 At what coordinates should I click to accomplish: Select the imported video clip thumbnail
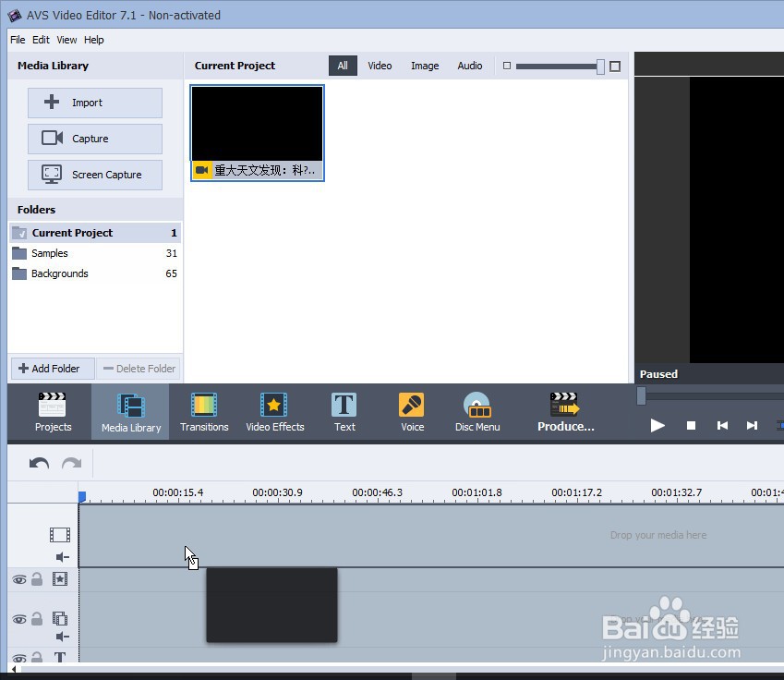[258, 133]
